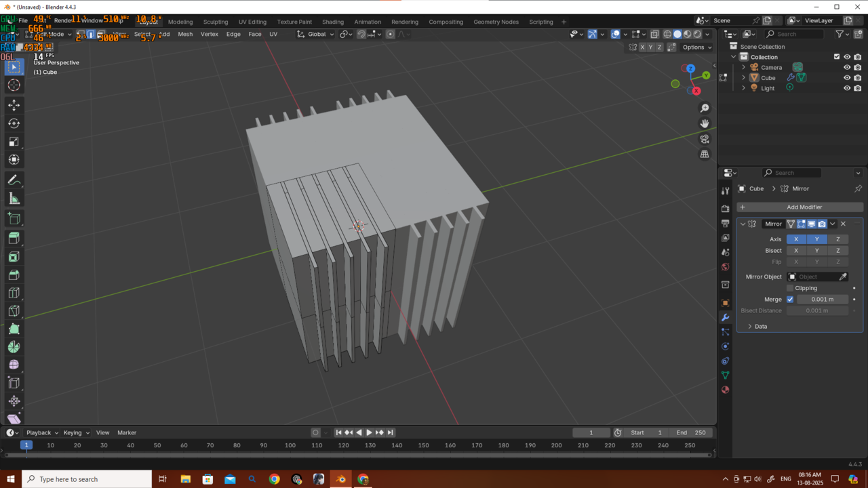Open the Global transform orientation dropdown
The image size is (868, 488).
[x=317, y=34]
